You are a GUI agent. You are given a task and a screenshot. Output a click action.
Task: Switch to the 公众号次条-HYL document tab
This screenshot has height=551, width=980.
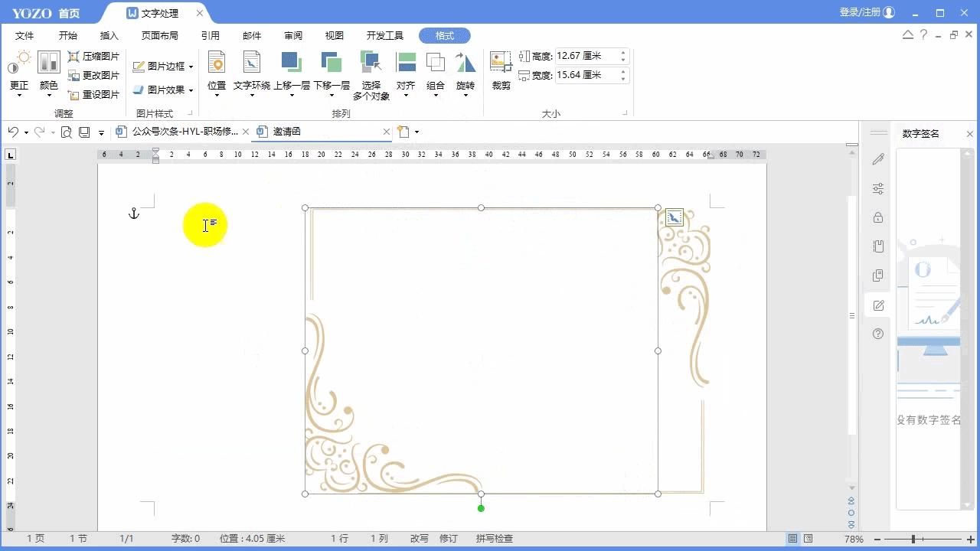[184, 132]
